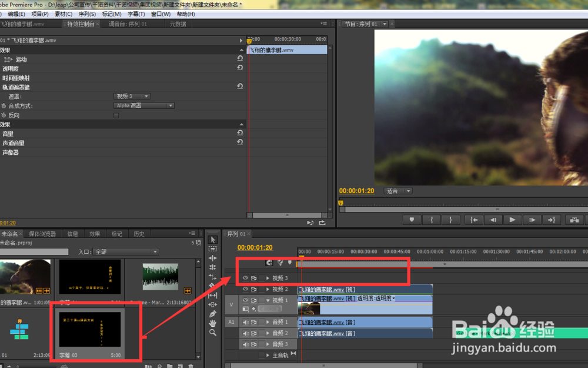Screen dimensions: 588x368
Task: Hide 视频 3 track output
Action: (x=245, y=279)
